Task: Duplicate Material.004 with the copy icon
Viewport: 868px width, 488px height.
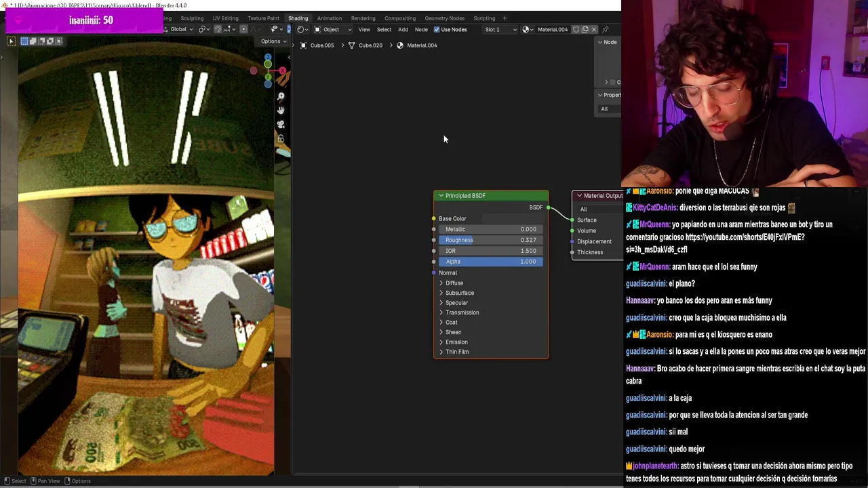Action: tap(585, 30)
